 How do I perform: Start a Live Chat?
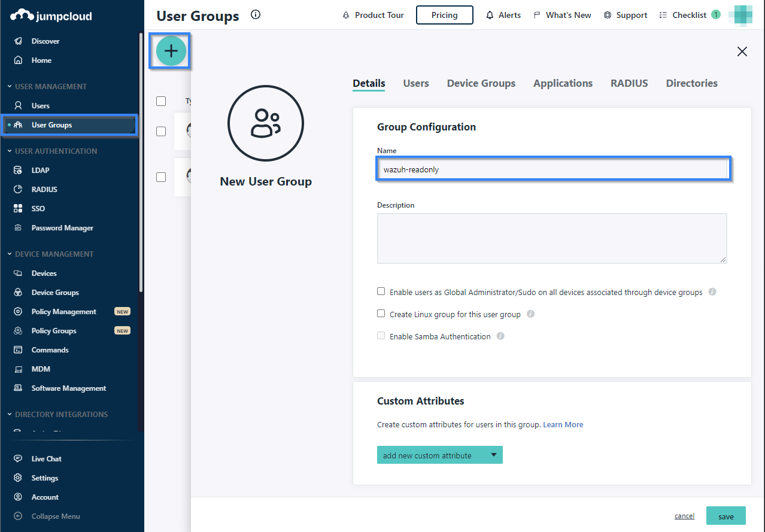(x=46, y=459)
